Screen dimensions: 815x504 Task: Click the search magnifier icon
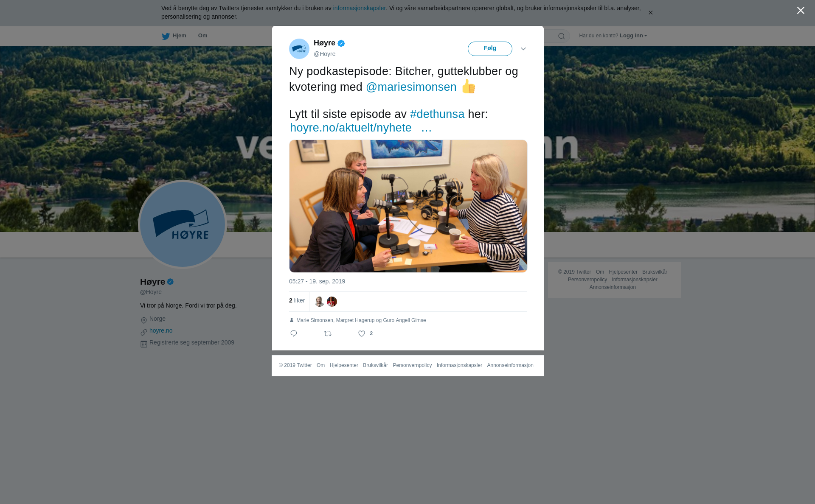(x=562, y=36)
